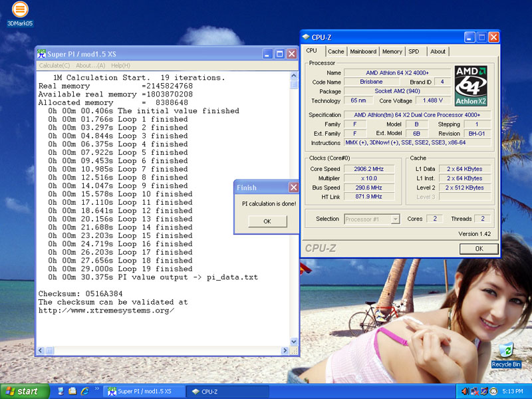Viewport: 532px width, 399px height.
Task: Switch to the Cache tab
Action: [336, 52]
